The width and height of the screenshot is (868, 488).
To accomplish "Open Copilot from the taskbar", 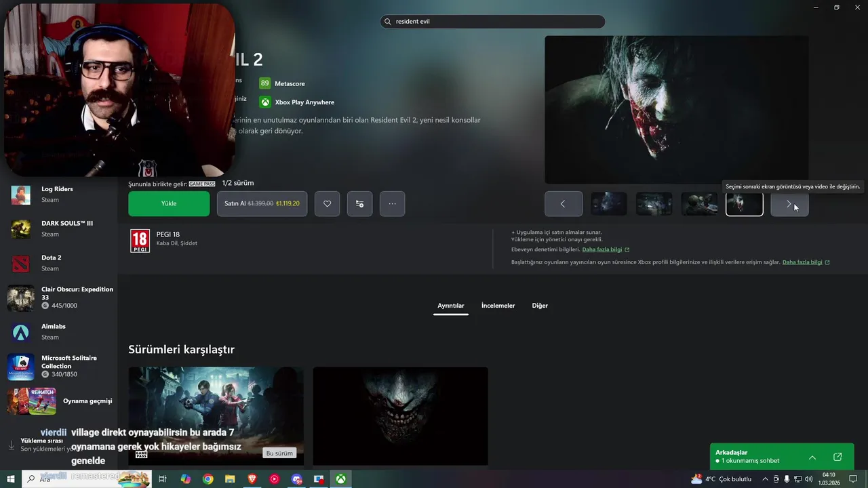I will coord(185,479).
